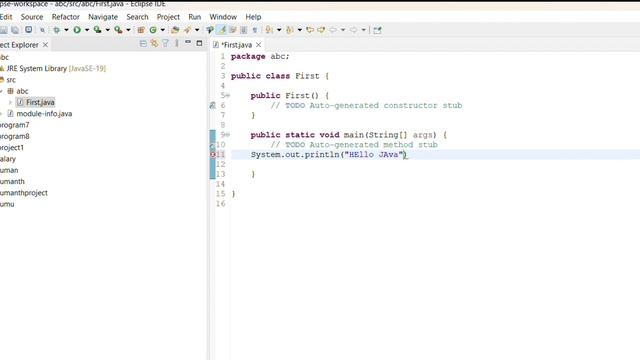Close the First.java editor tab
This screenshot has height=360, width=640.
click(258, 45)
